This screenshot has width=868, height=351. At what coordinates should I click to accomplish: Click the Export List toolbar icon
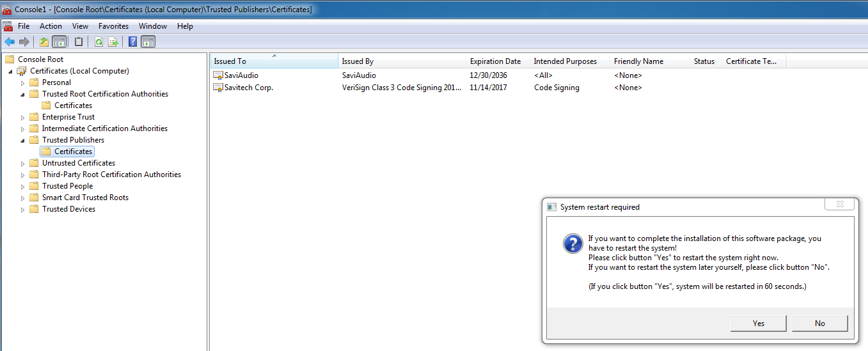tap(113, 42)
